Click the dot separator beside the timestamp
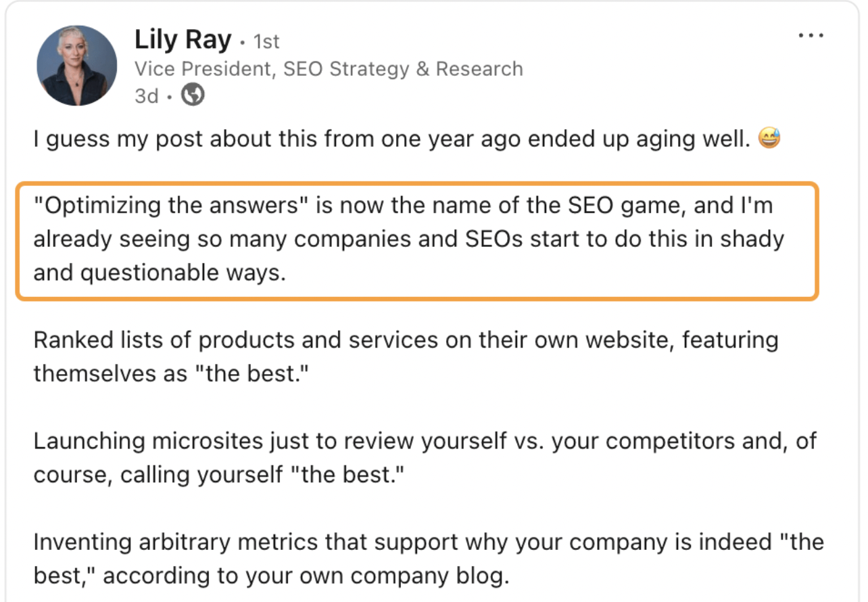This screenshot has height=602, width=868. coord(170,95)
